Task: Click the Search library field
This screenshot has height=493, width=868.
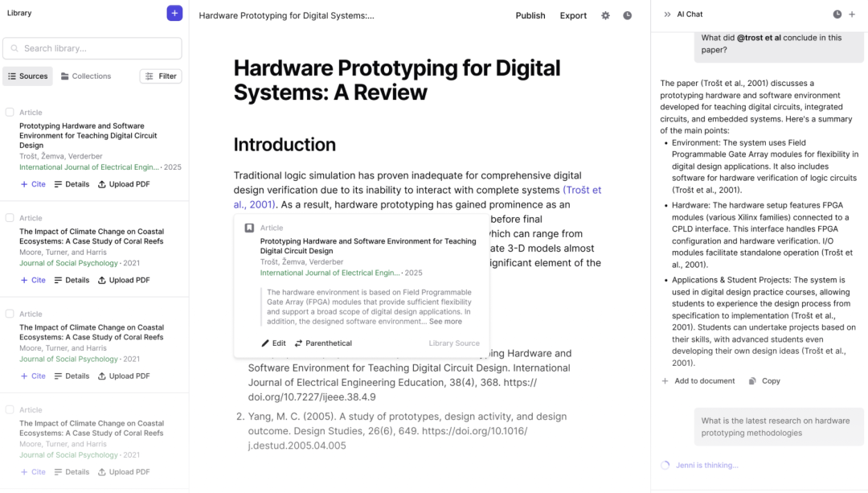Action: pyautogui.click(x=92, y=48)
